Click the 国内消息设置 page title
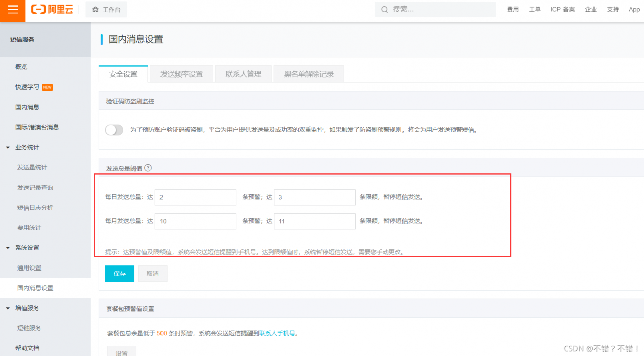This screenshot has height=356, width=644. click(136, 39)
